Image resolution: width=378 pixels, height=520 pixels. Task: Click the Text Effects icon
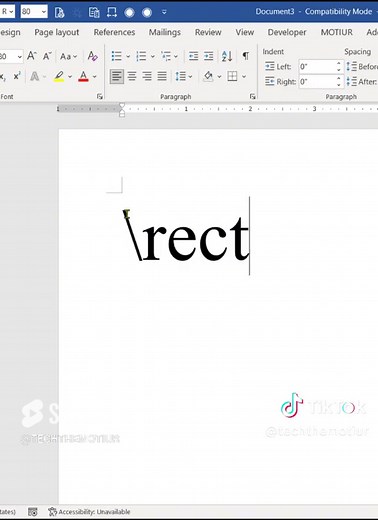(34, 76)
